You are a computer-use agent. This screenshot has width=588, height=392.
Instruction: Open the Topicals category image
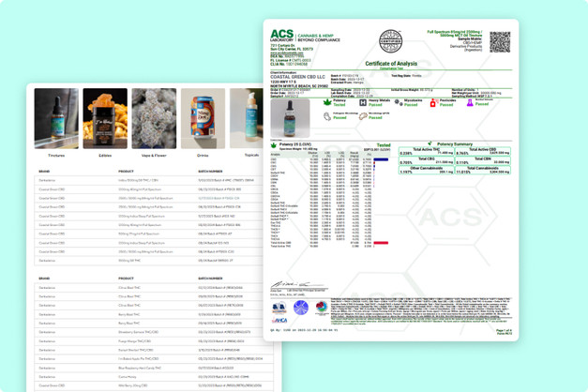click(x=247, y=118)
